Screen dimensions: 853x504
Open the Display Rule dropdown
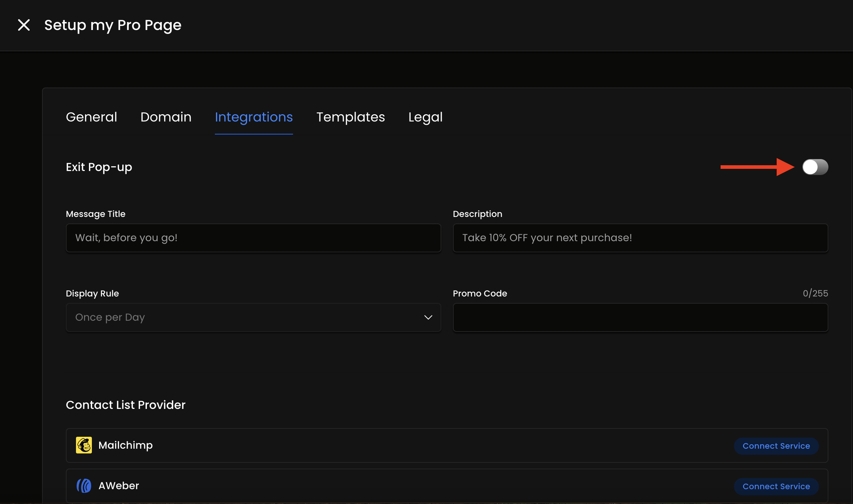point(253,317)
